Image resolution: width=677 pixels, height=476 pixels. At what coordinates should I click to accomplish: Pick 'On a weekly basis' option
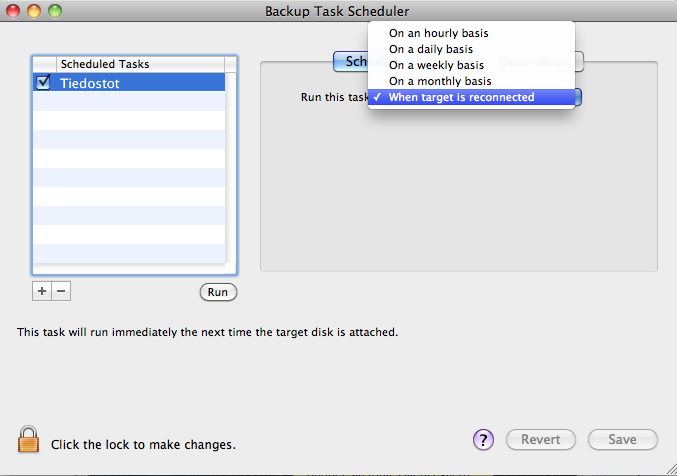point(436,65)
